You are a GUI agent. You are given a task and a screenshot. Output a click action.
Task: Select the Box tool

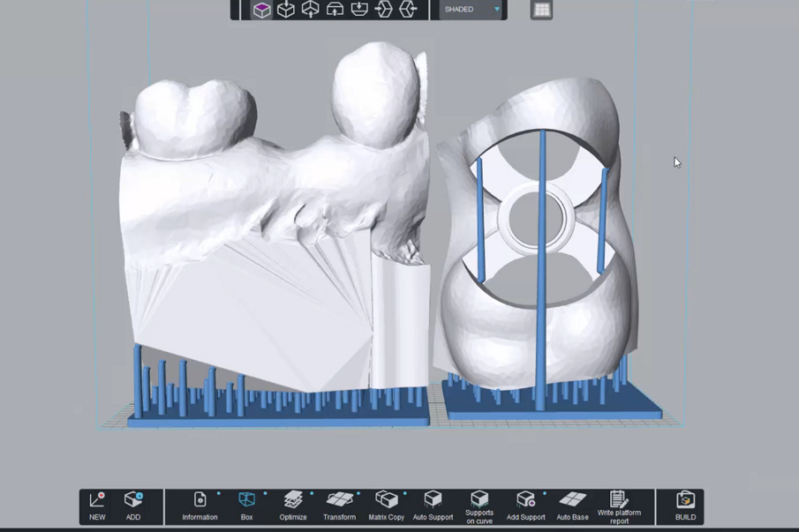(246, 506)
